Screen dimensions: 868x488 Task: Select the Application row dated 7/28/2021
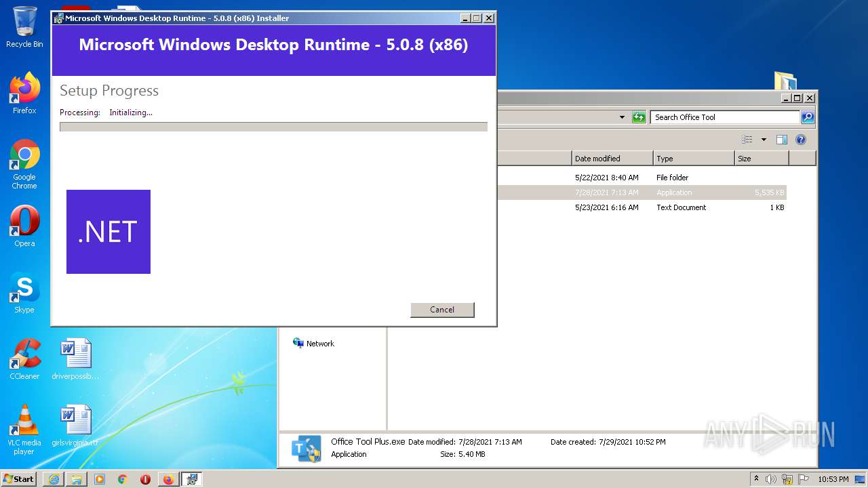coord(642,192)
